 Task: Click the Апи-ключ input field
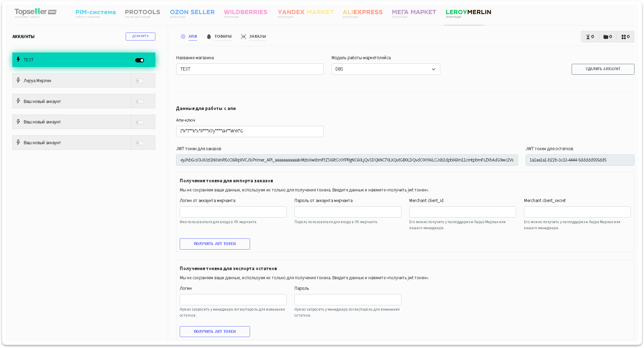(250, 132)
